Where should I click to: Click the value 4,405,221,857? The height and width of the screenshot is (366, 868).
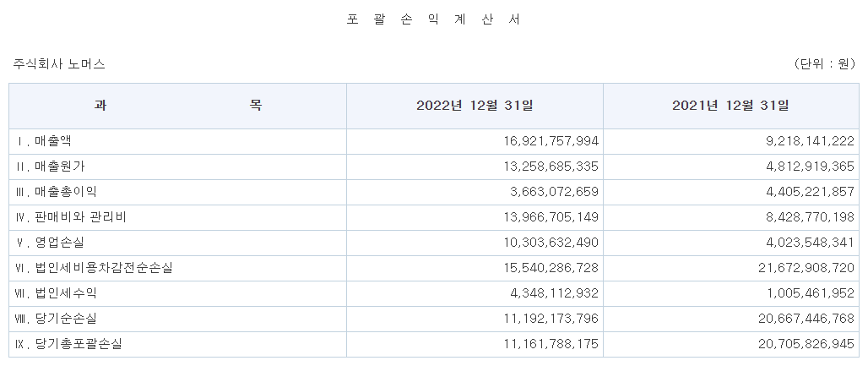click(811, 193)
